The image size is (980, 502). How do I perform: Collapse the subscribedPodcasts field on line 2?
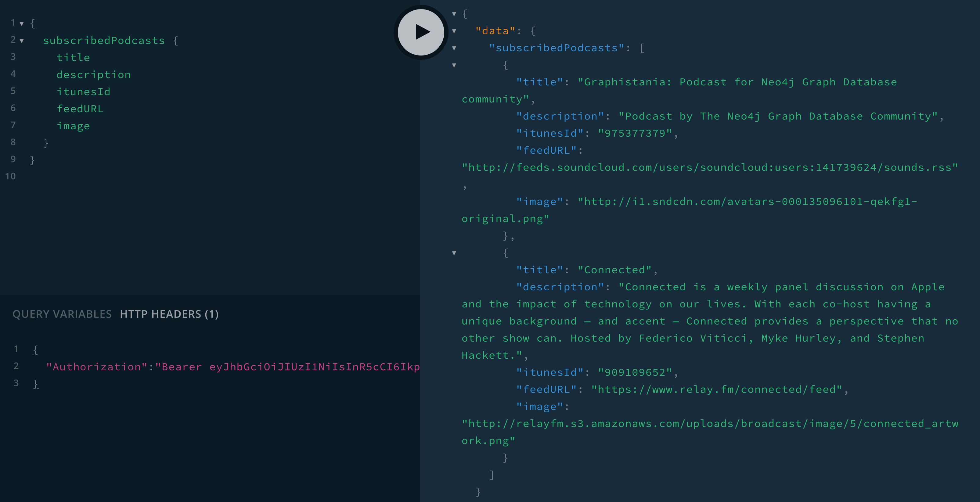(x=22, y=41)
